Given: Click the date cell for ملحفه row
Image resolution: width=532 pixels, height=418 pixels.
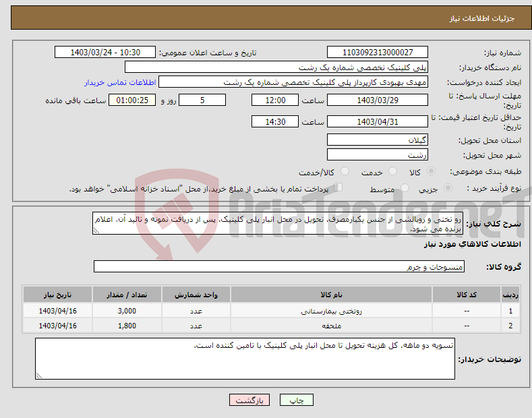Looking at the screenshot, I should [x=58, y=326].
